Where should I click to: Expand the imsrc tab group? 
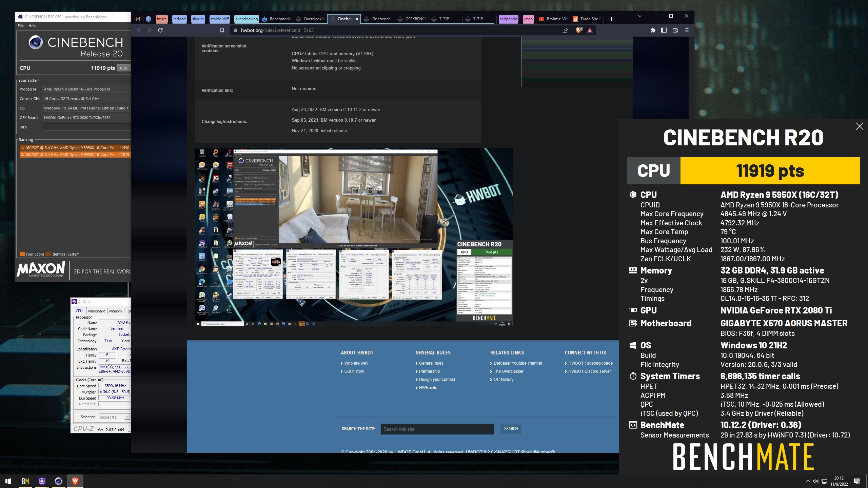(162, 19)
